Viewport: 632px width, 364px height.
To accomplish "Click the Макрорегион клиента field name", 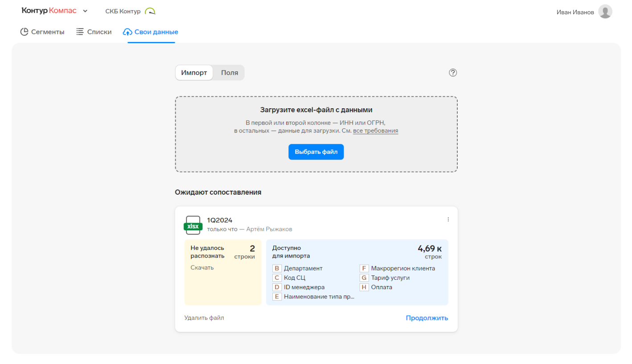I will point(403,268).
